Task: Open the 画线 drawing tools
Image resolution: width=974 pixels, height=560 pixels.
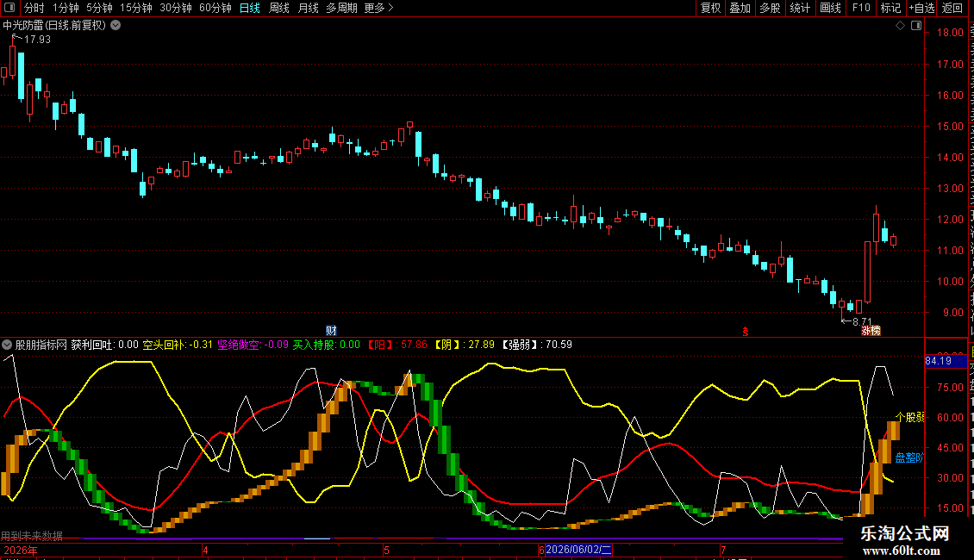Action: [831, 8]
